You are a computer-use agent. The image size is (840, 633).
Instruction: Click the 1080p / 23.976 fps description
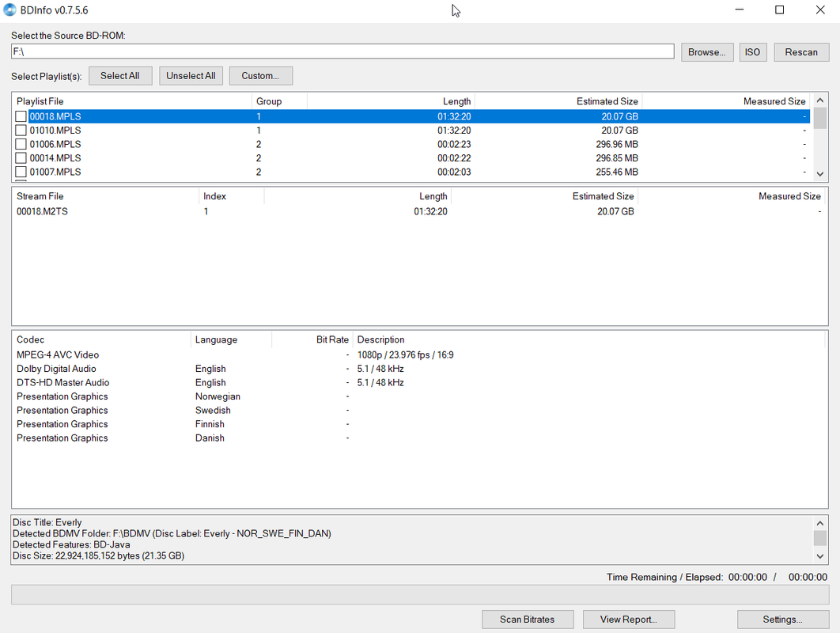pyautogui.click(x=406, y=354)
